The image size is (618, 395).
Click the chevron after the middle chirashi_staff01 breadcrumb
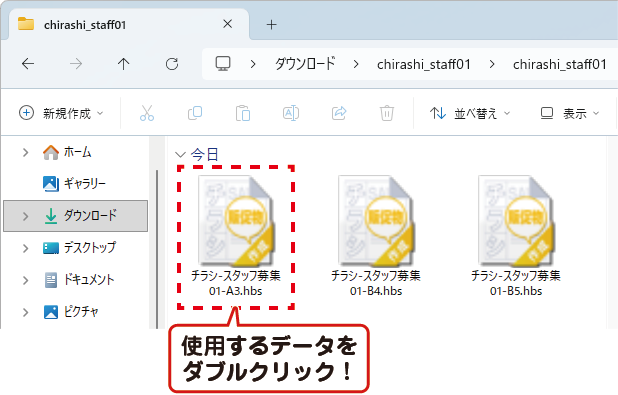[492, 64]
